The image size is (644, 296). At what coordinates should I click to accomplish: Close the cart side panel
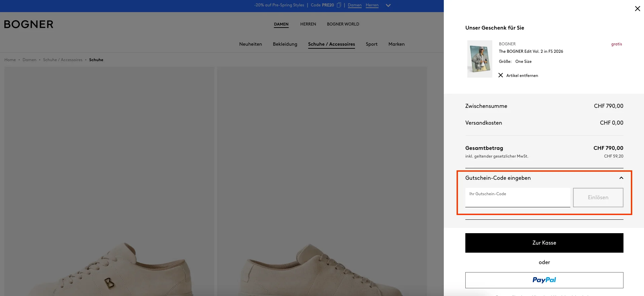[637, 9]
